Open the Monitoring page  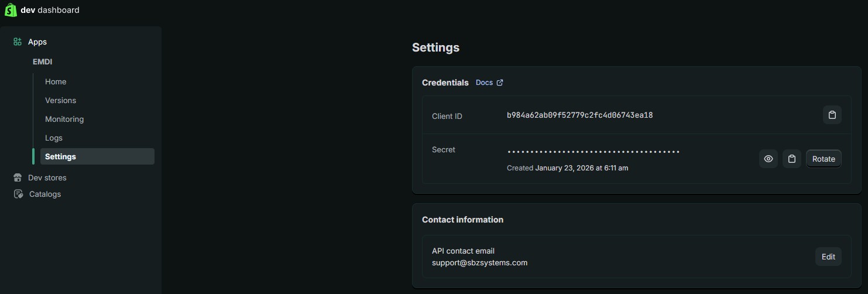click(64, 119)
